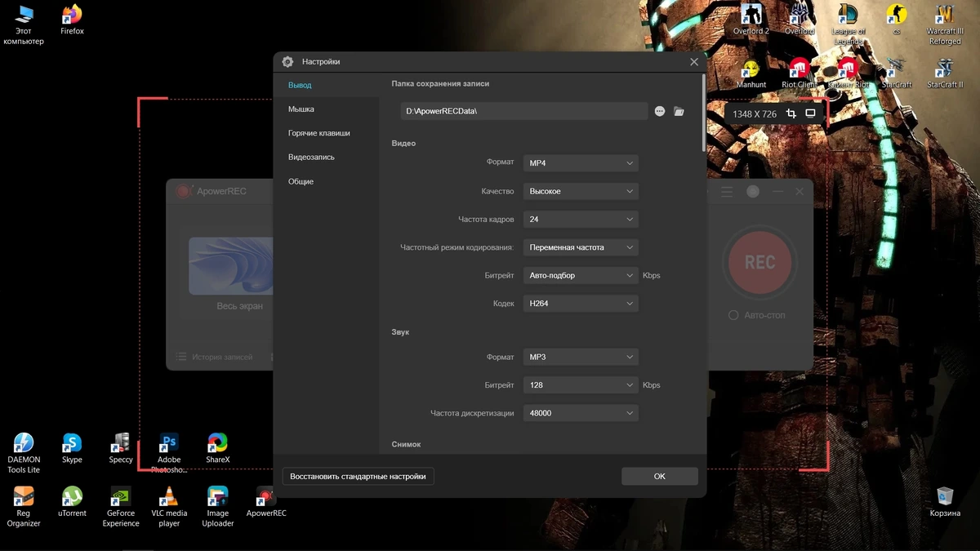Expand the video Формат MP4 dropdown
This screenshot has width=980, height=551.
coord(581,163)
